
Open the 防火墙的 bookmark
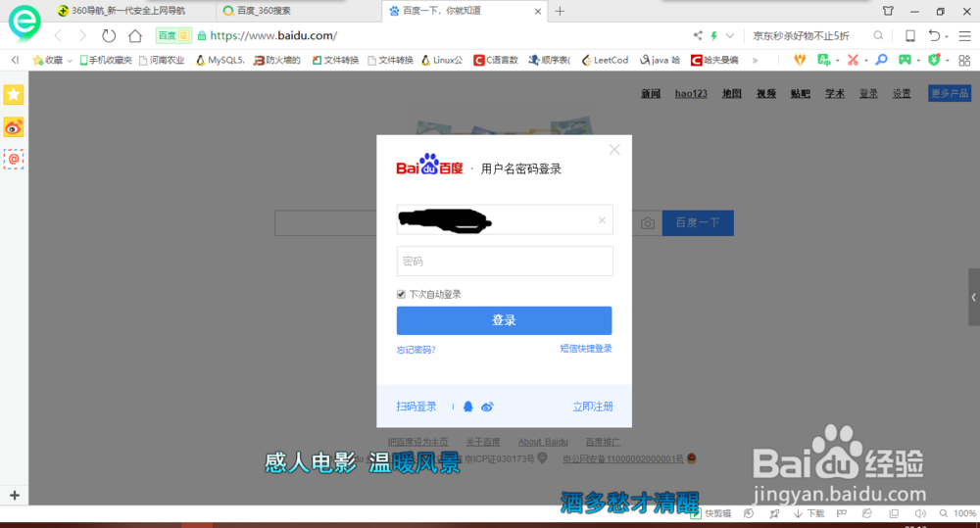click(x=277, y=60)
